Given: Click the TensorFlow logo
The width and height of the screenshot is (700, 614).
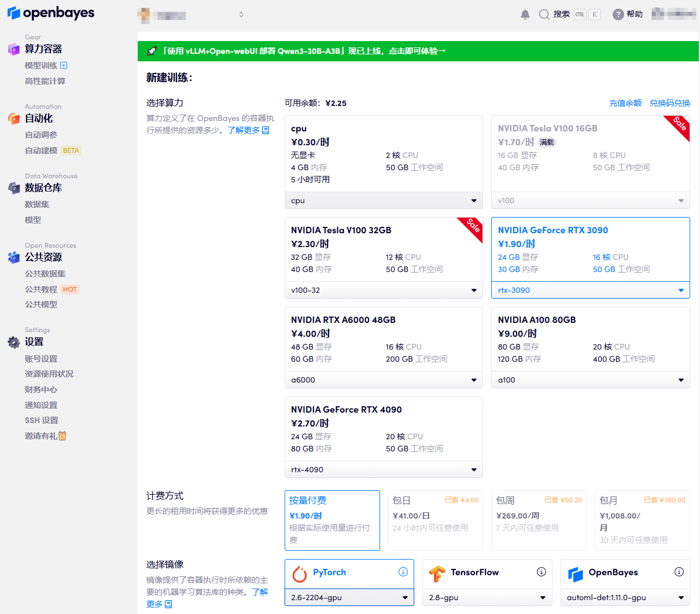Looking at the screenshot, I should (437, 573).
